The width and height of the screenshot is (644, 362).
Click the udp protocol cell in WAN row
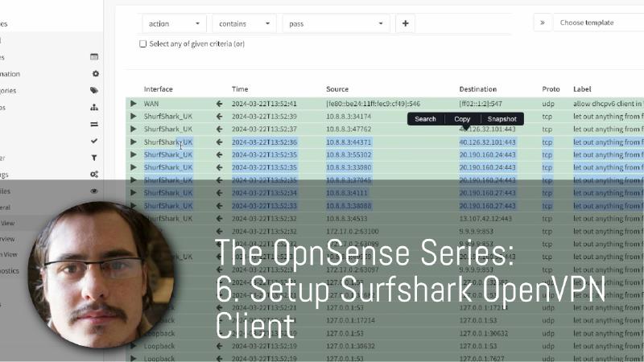(x=548, y=104)
